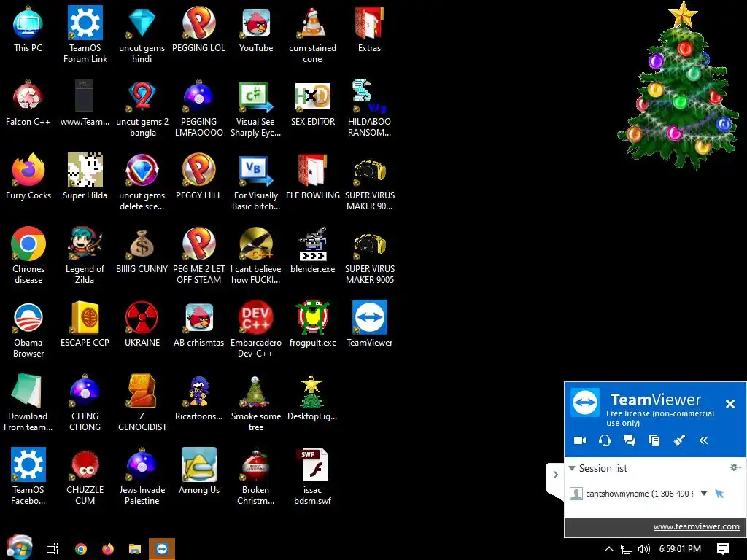Select the YouTube Angry Birds icon
This screenshot has height=560, width=747.
pos(256,29)
